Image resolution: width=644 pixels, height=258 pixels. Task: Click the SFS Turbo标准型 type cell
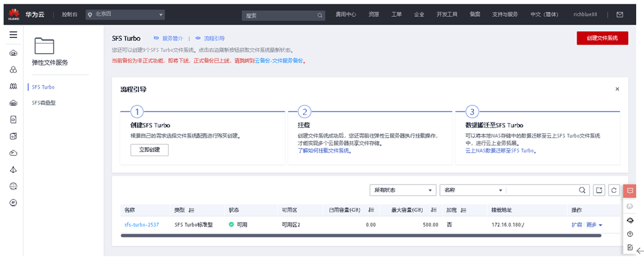coord(193,225)
